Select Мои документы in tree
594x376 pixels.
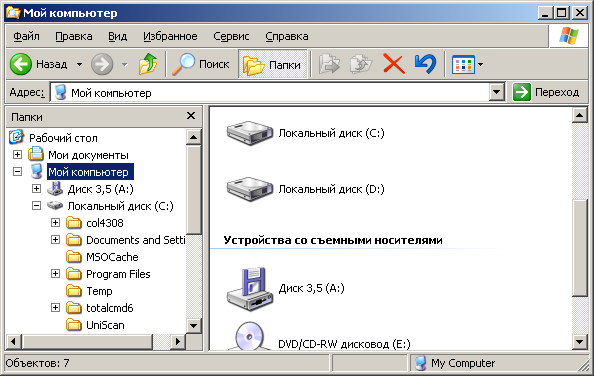tap(88, 155)
